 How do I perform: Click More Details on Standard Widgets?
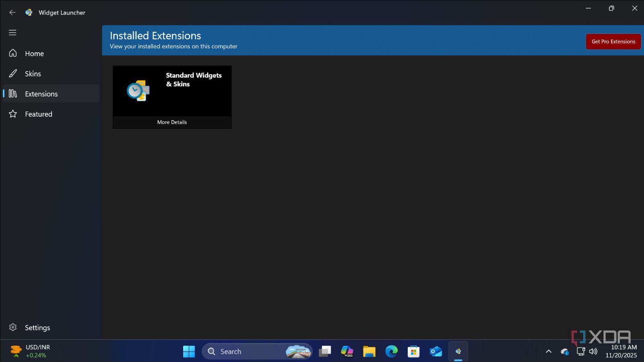172,122
